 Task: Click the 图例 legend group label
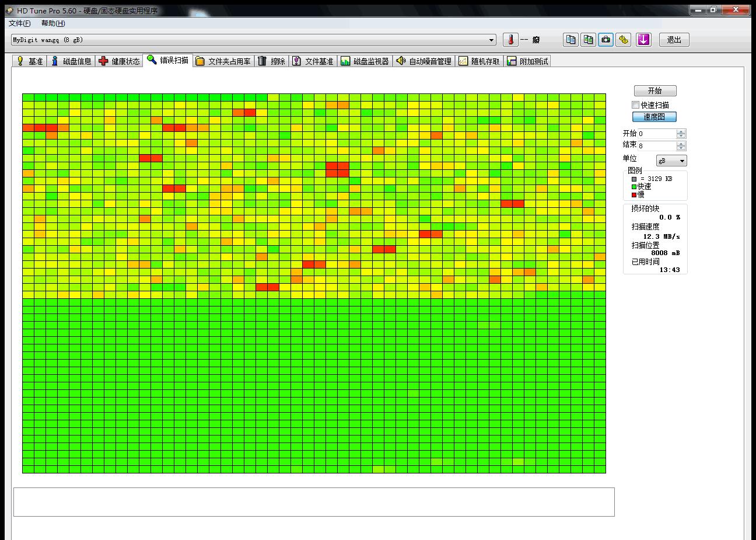click(635, 170)
